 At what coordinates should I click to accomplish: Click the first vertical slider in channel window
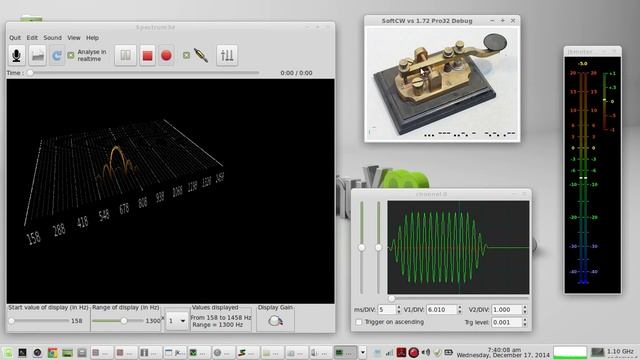[x=362, y=247]
